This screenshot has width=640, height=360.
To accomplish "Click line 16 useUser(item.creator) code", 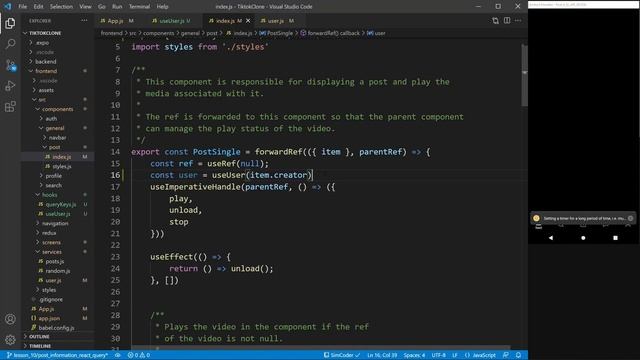I will point(262,175).
